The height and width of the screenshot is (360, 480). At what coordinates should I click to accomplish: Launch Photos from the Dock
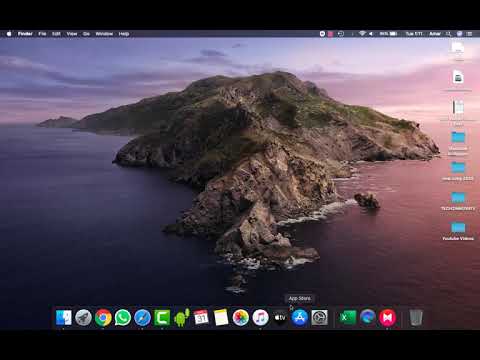coord(241,317)
